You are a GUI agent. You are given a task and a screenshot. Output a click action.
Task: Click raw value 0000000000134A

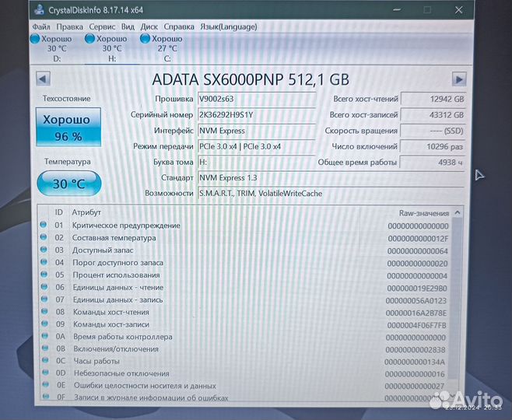point(415,362)
